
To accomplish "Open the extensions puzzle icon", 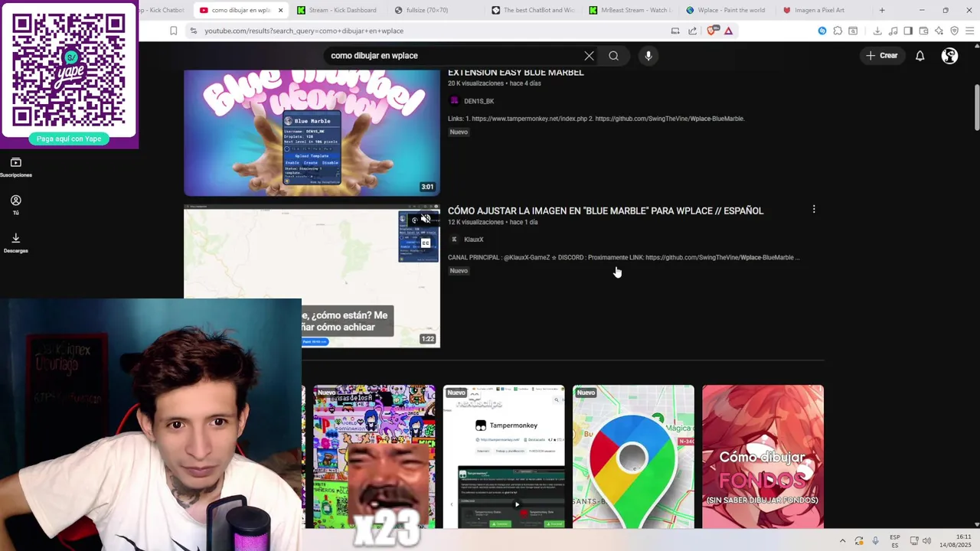I will (x=838, y=31).
